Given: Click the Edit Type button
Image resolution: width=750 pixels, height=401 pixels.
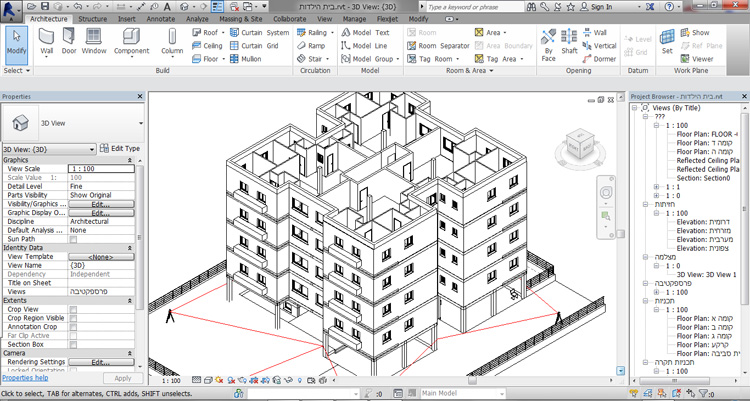Looking at the screenshot, I should tap(120, 149).
